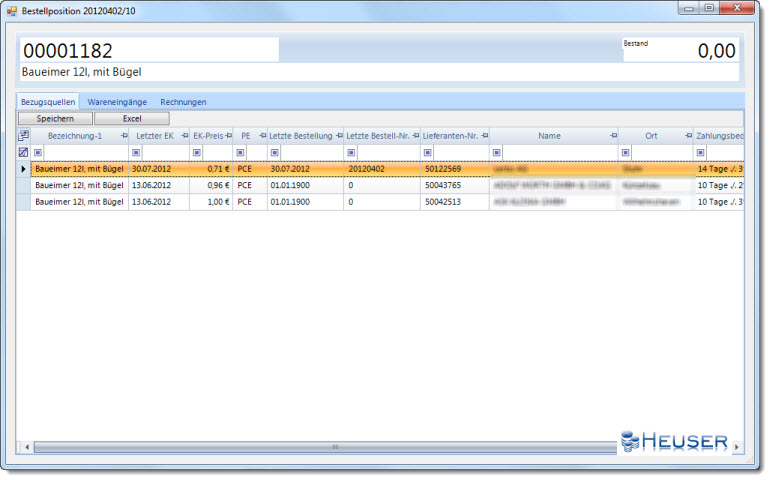
Task: Pin the Ort column header
Action: click(x=686, y=135)
